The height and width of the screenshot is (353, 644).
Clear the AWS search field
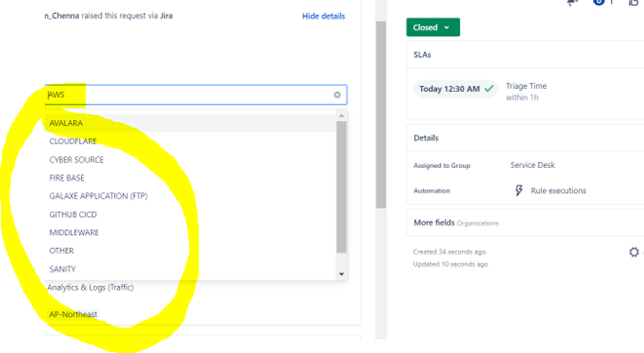click(337, 95)
